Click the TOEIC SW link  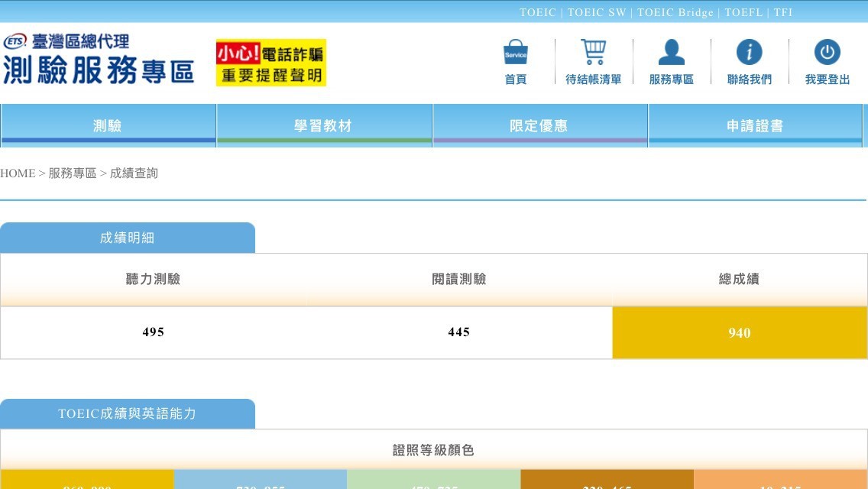(x=596, y=12)
